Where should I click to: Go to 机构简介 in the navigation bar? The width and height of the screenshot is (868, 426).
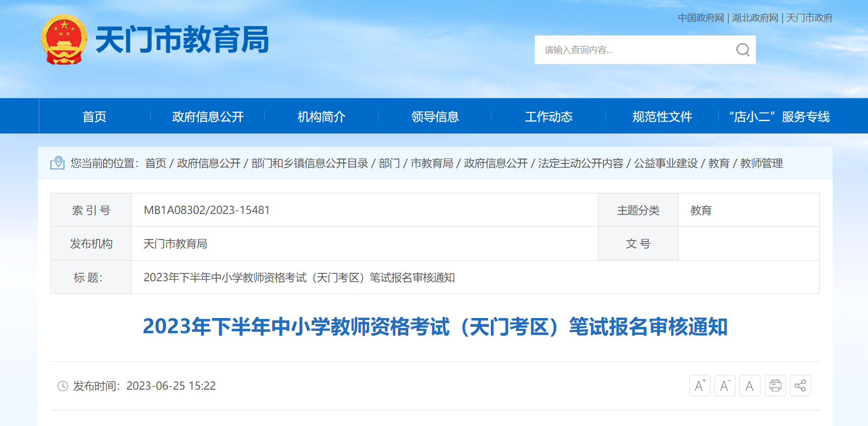click(322, 116)
